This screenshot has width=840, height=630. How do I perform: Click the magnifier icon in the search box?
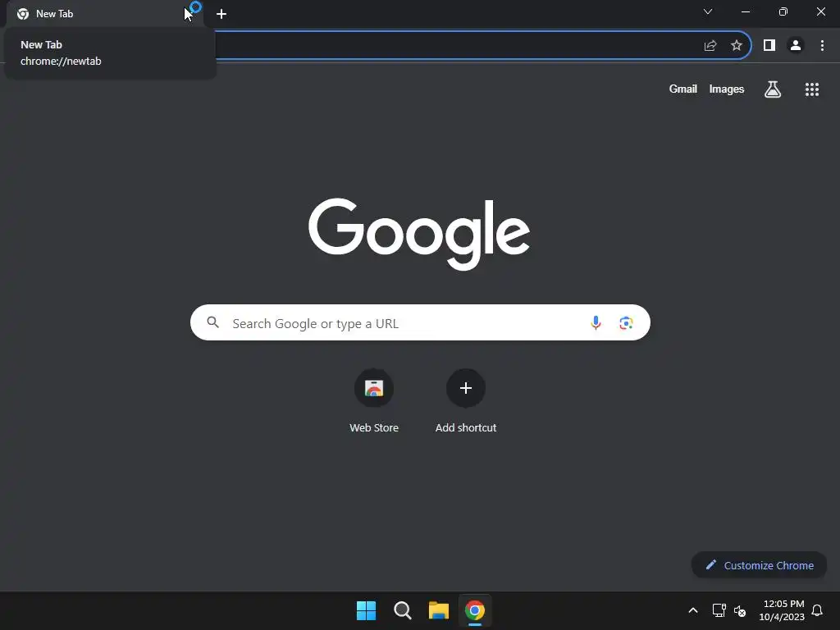pos(213,322)
